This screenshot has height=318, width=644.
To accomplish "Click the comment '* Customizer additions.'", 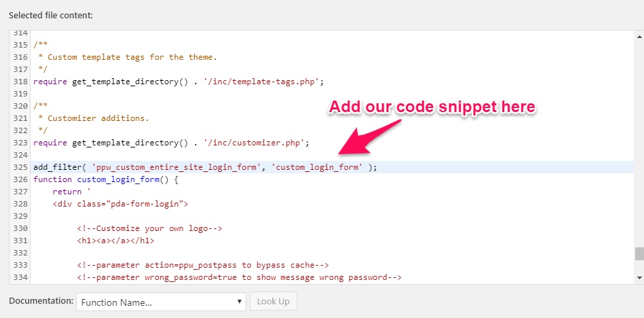I will point(94,118).
